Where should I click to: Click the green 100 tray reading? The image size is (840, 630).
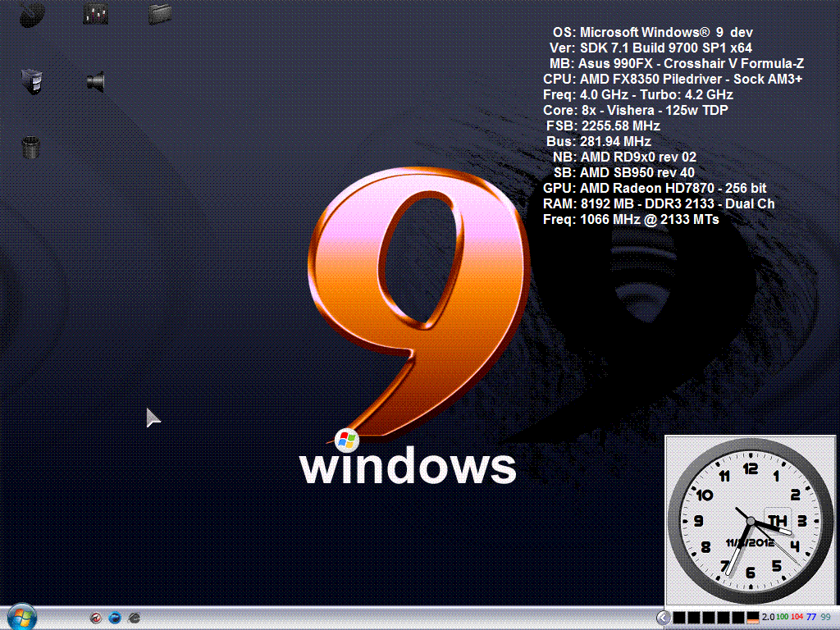click(x=782, y=617)
